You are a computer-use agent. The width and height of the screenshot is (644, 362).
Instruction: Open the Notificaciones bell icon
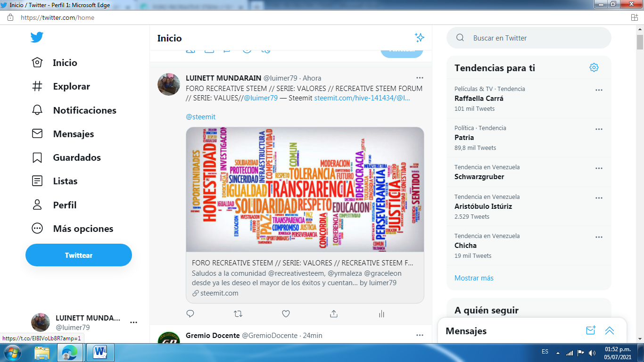click(37, 110)
